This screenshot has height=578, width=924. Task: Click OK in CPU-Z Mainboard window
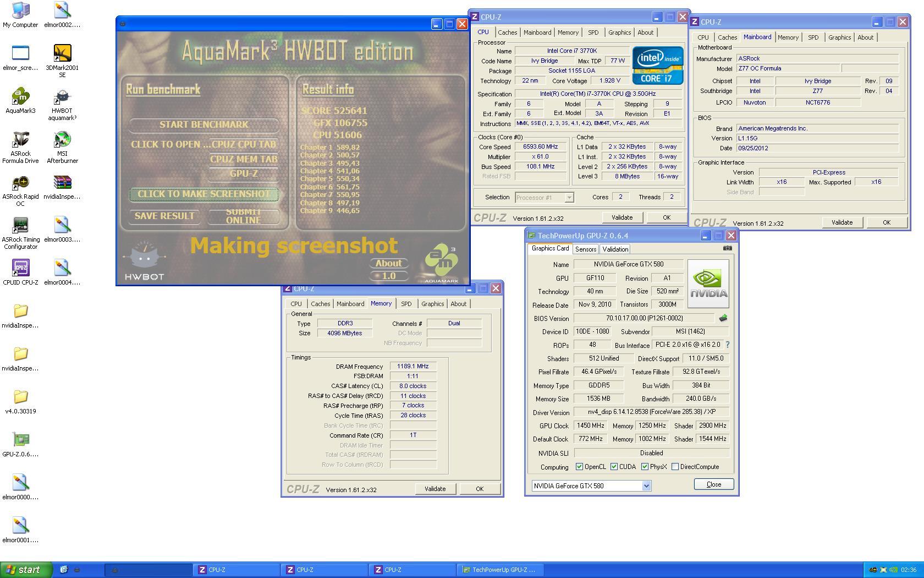(887, 222)
